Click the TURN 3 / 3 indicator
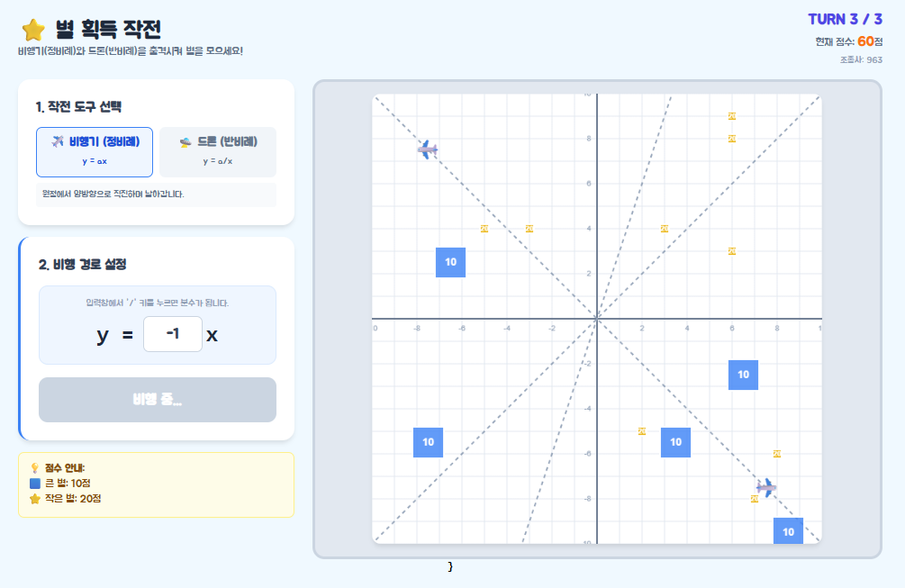Screen dimensions: 905x588 (x=845, y=19)
